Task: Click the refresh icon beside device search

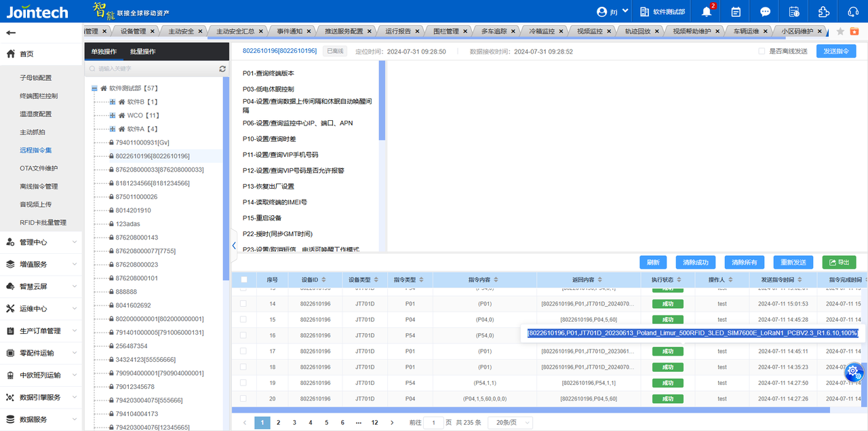Action: coord(222,69)
